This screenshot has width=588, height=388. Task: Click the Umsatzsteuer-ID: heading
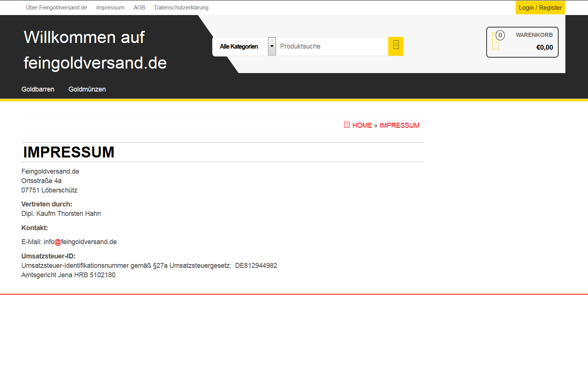click(x=49, y=256)
